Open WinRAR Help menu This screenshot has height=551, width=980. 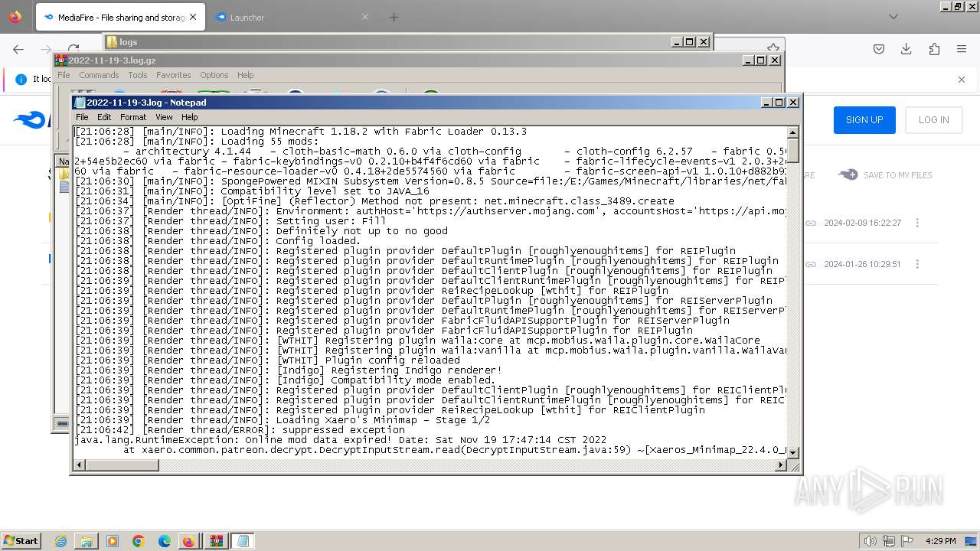click(x=245, y=75)
